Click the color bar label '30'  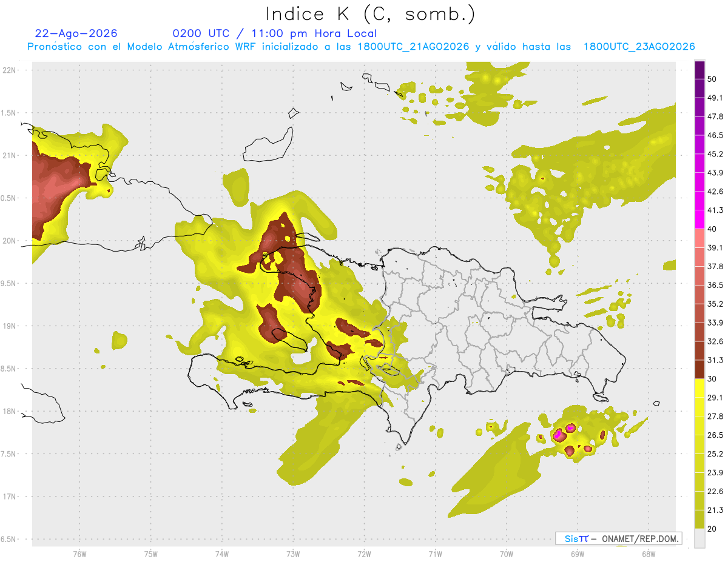[x=713, y=379]
